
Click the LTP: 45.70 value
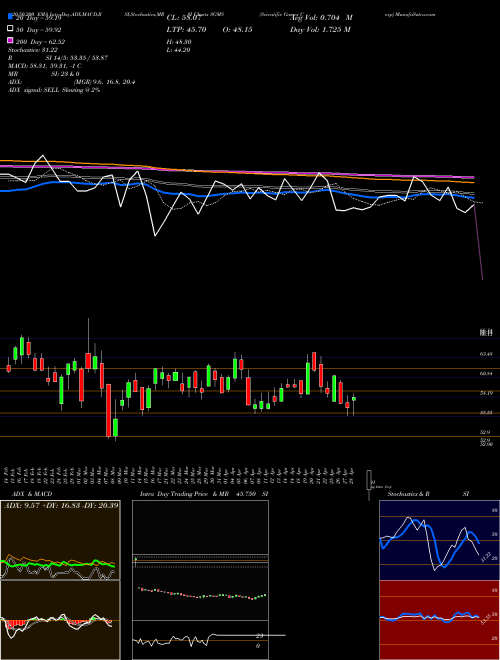[186, 29]
